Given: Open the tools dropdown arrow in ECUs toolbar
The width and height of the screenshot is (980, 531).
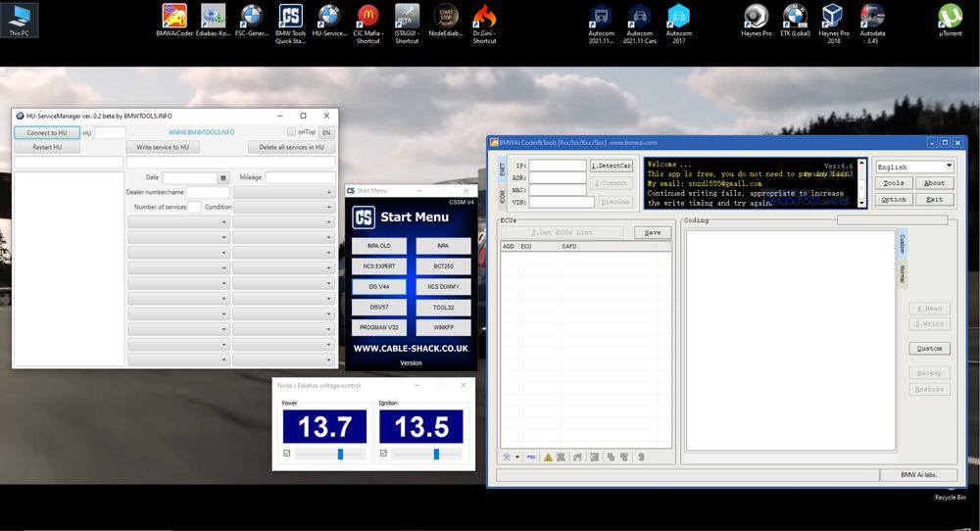Looking at the screenshot, I should tap(517, 457).
